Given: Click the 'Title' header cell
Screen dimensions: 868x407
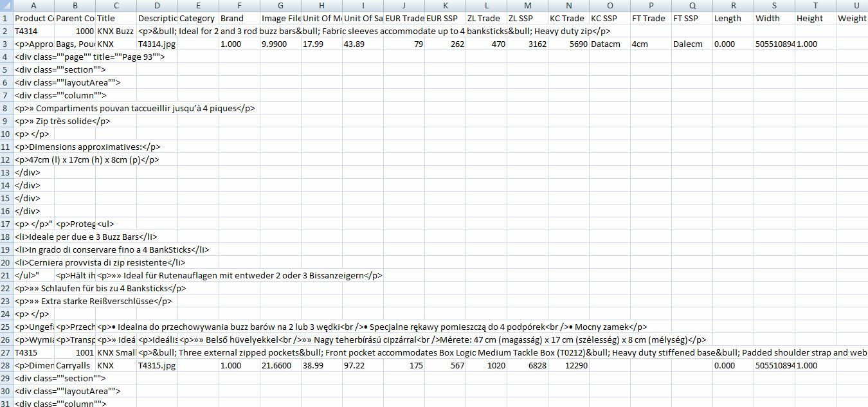Looking at the screenshot, I should tap(116, 18).
